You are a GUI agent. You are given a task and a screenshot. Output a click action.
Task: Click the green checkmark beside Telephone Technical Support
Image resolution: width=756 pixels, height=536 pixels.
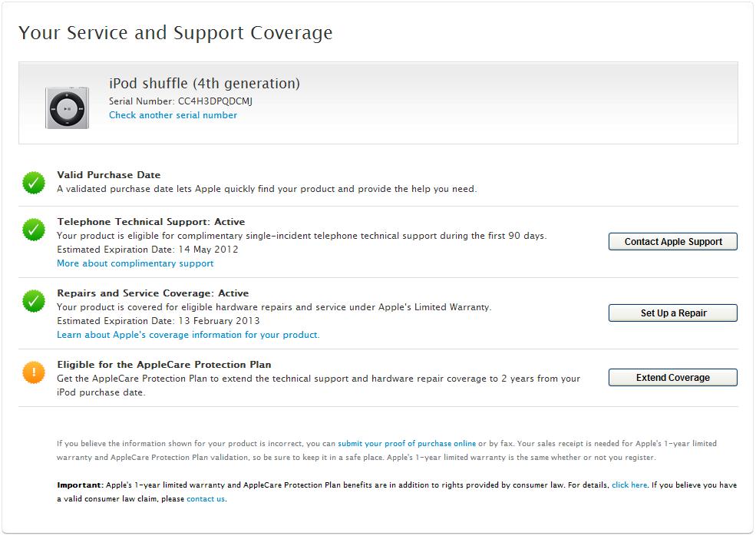[34, 230]
